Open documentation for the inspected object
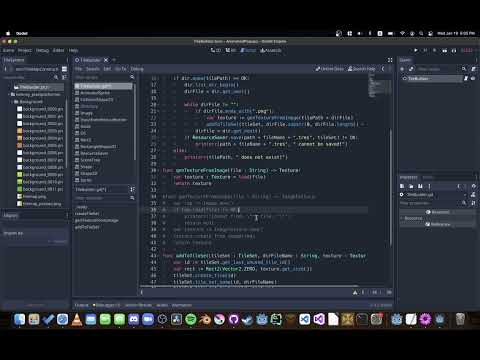Viewport: 480px width, 360px height. click(473, 194)
